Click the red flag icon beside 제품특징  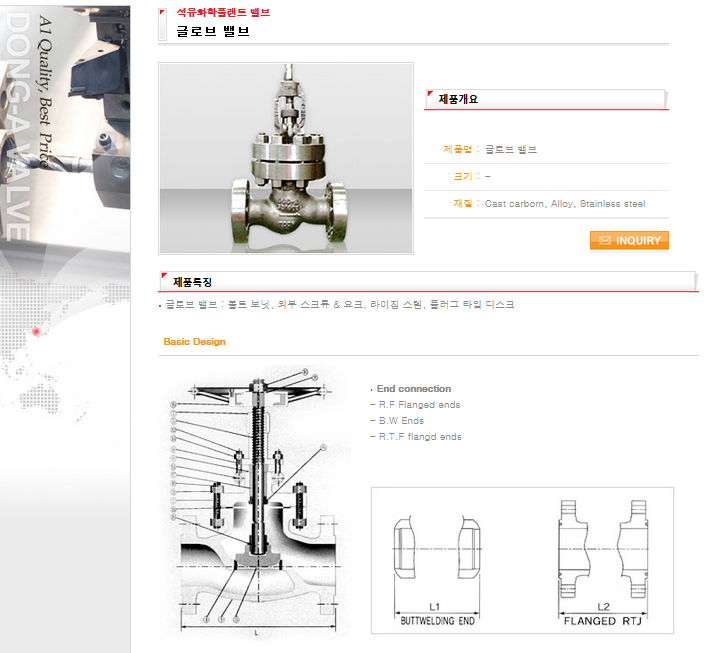pyautogui.click(x=164, y=275)
